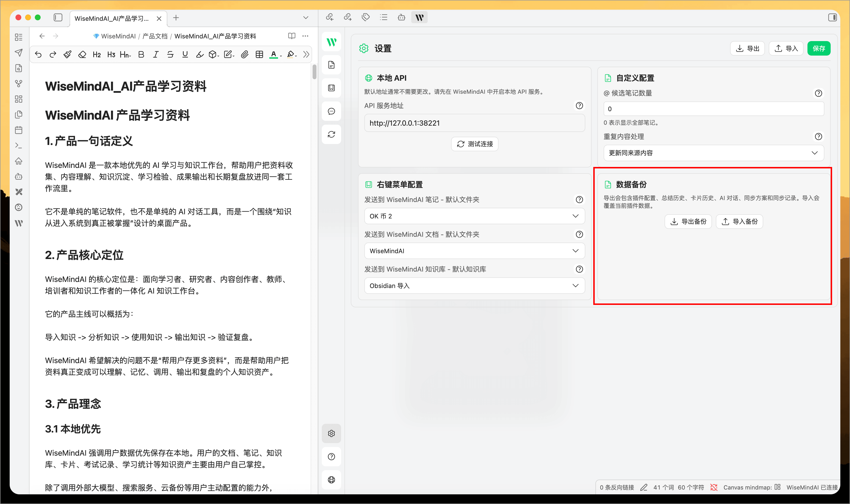The height and width of the screenshot is (504, 850).
Task: Pick font color with green A button
Action: click(x=275, y=54)
